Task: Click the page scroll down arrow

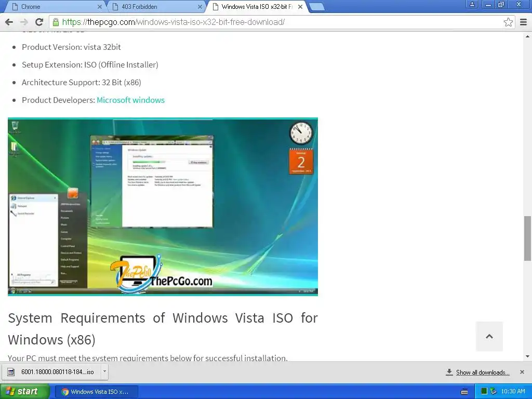Action: [x=528, y=356]
